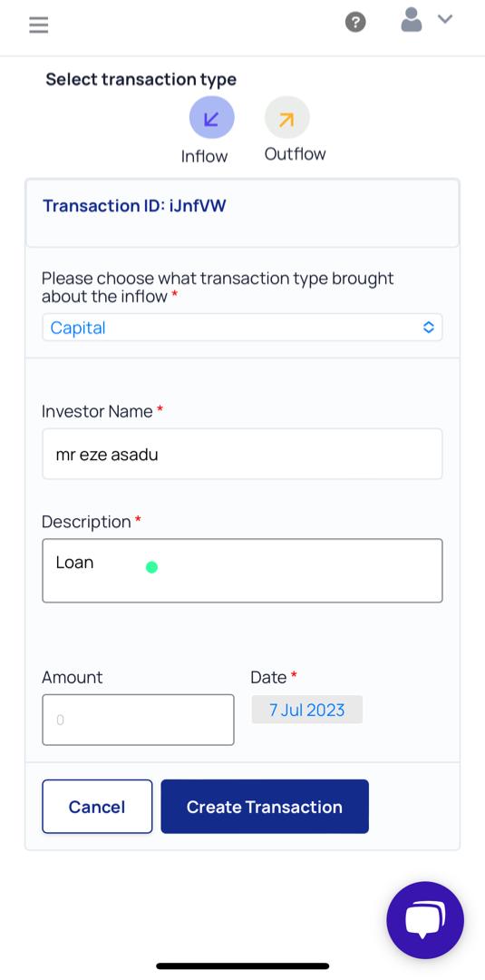Open the user profile avatar icon
Screen dimensions: 485x980
pos(412,20)
